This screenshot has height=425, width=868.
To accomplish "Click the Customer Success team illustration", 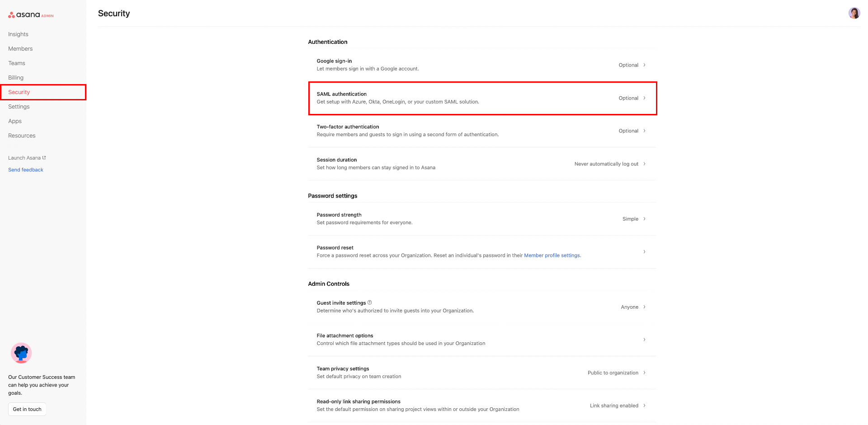I will pyautogui.click(x=21, y=353).
